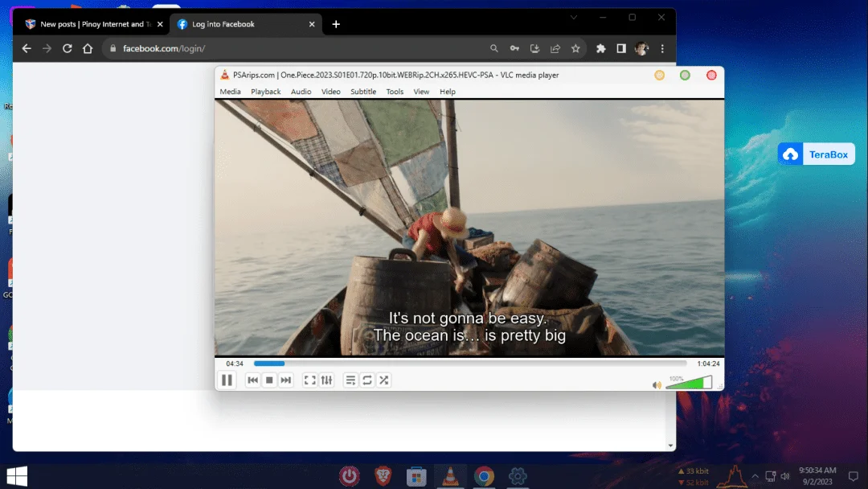Close the New posts browser tab
868x489 pixels.
click(160, 24)
